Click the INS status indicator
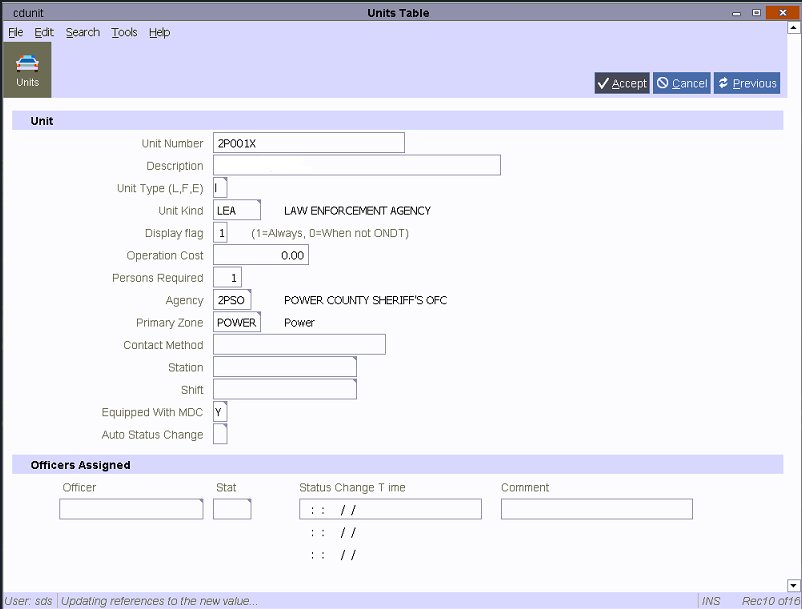 tap(710, 601)
